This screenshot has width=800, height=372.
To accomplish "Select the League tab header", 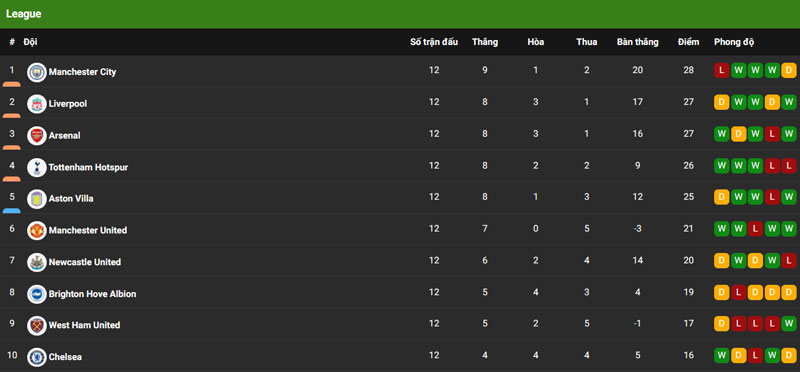I will pyautogui.click(x=23, y=14).
